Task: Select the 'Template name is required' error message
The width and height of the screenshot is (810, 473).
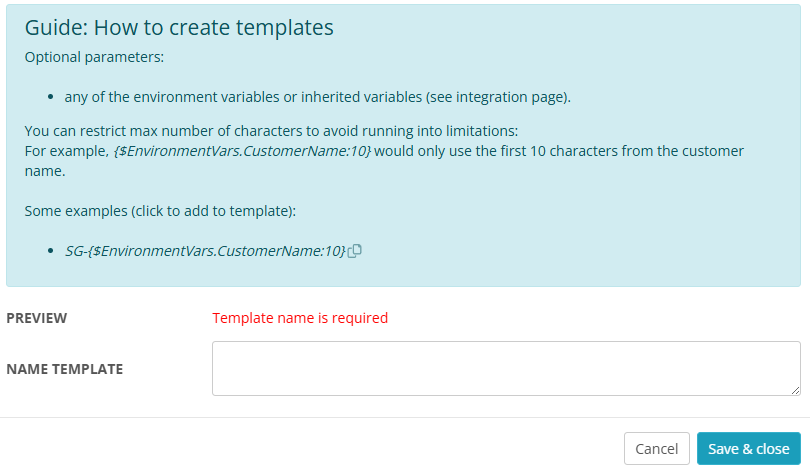Action: pyautogui.click(x=300, y=318)
